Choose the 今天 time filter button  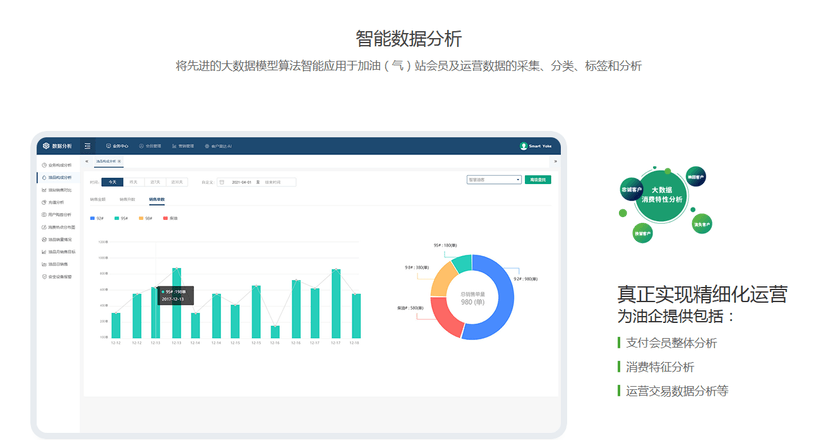pos(112,182)
